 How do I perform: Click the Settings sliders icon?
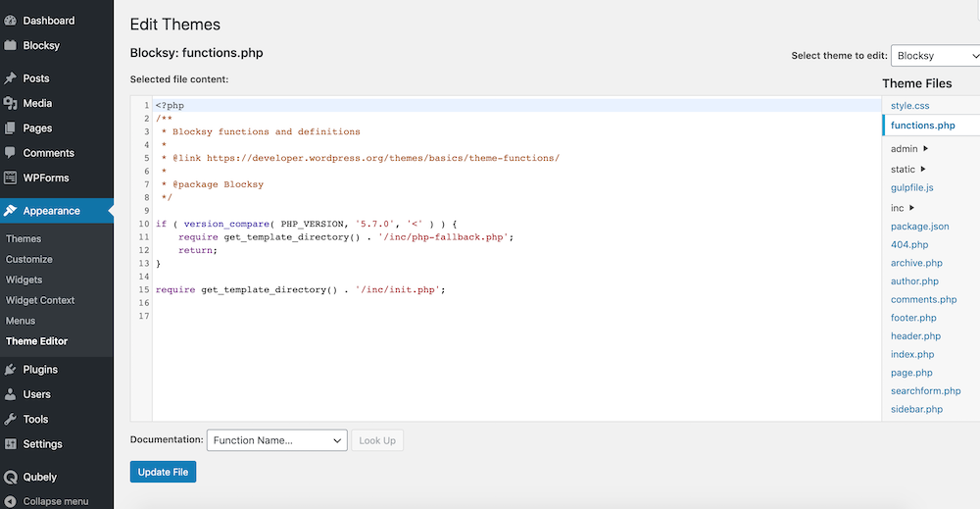[10, 444]
